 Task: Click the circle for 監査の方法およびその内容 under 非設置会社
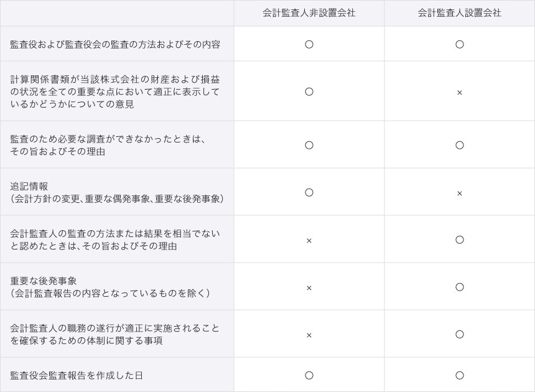(x=309, y=44)
